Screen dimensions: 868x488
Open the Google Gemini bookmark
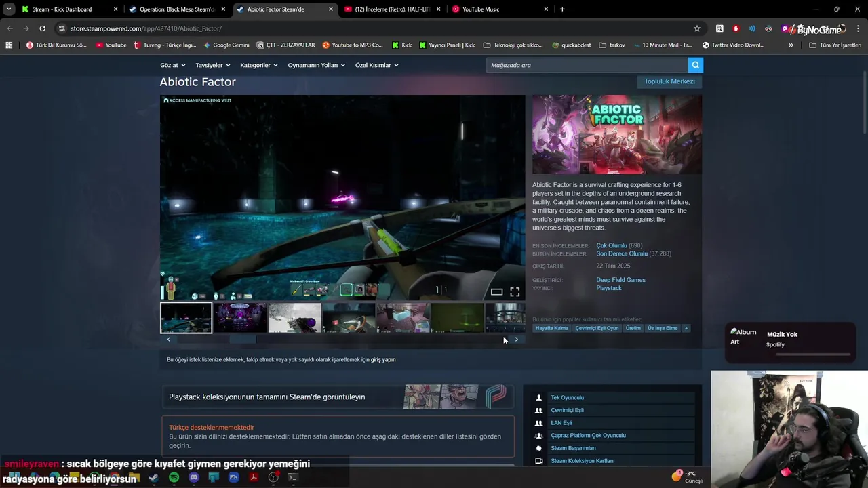point(226,45)
